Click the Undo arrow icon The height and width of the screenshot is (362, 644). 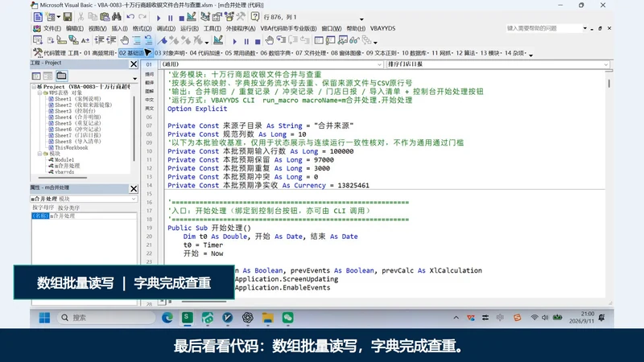[x=130, y=17]
